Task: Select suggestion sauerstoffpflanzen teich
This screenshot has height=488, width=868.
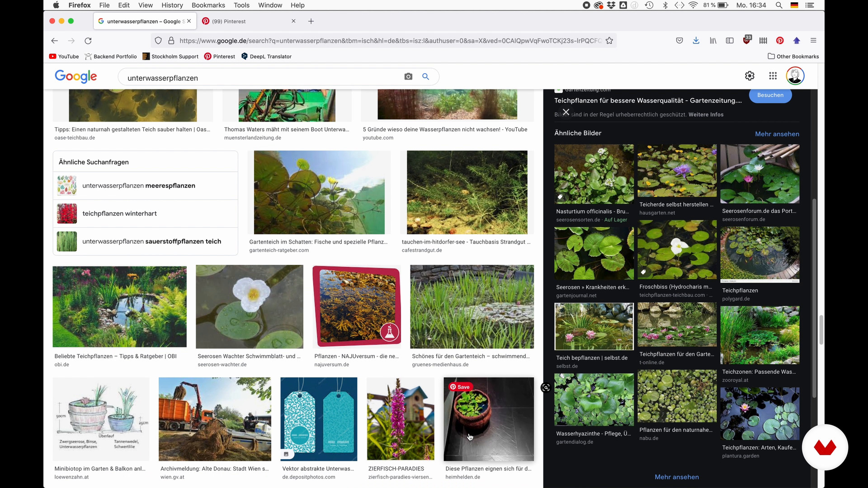Action: tap(146, 241)
